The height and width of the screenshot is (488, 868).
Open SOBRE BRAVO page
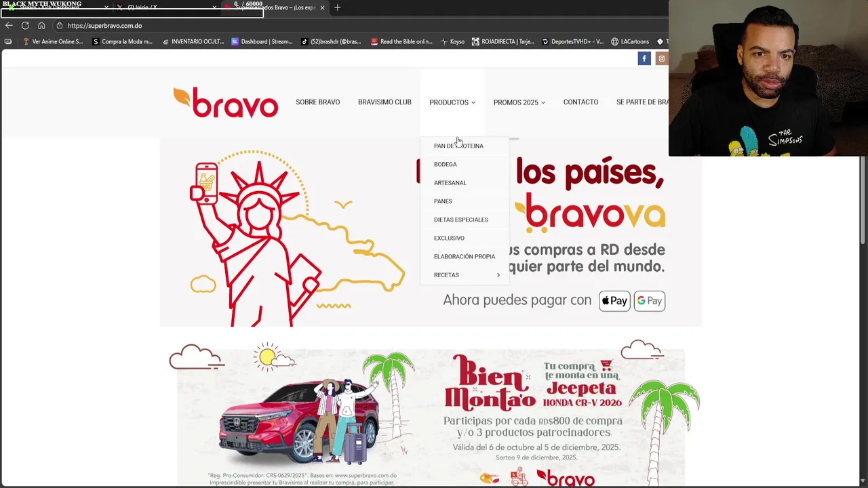click(x=317, y=102)
